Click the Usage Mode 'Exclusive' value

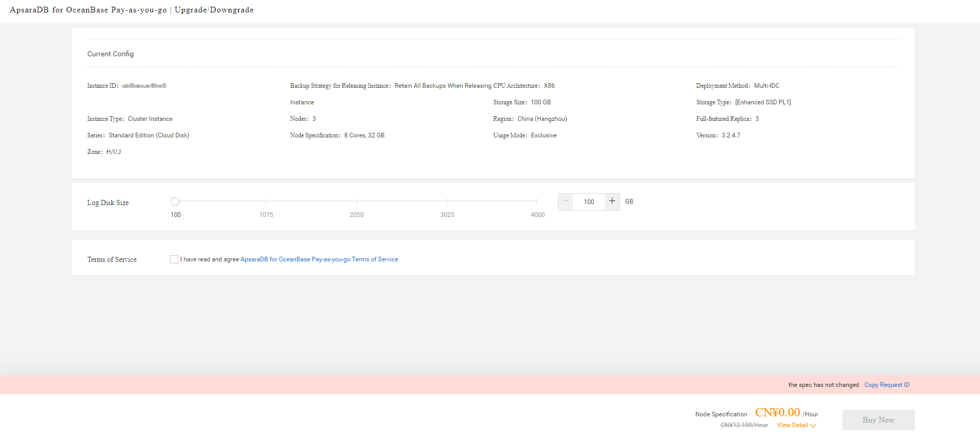point(544,135)
